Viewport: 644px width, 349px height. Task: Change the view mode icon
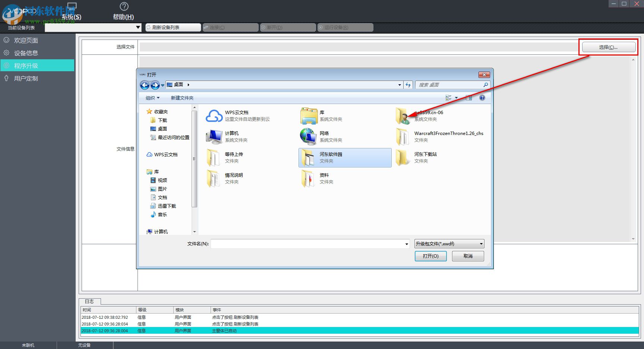tap(448, 98)
